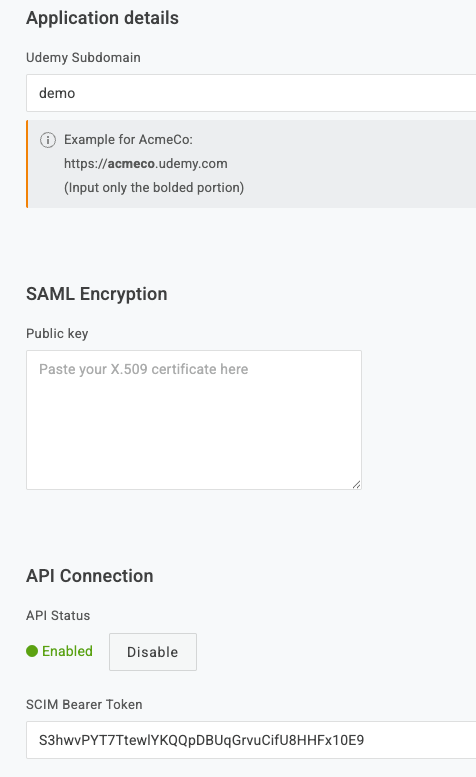The width and height of the screenshot is (476, 777).
Task: Click the Example for AcmeCo text
Action: coord(128,140)
